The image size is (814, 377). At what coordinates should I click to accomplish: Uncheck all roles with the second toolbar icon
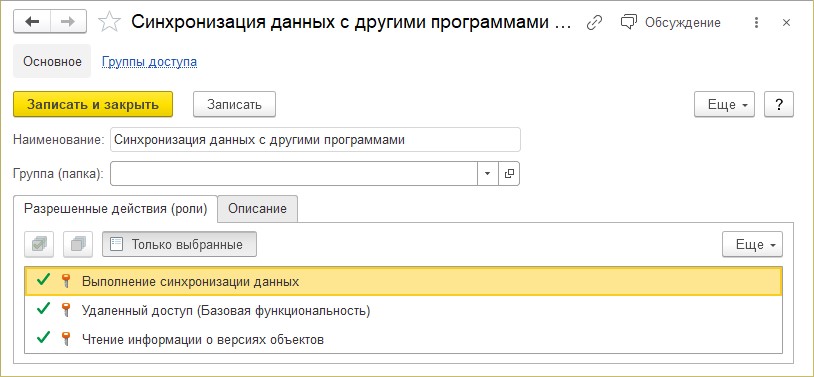click(78, 244)
